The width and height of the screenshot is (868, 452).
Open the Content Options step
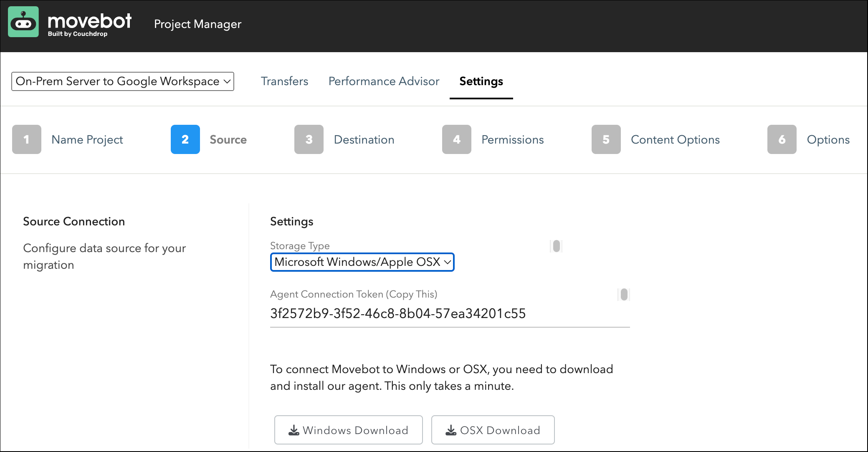click(675, 139)
